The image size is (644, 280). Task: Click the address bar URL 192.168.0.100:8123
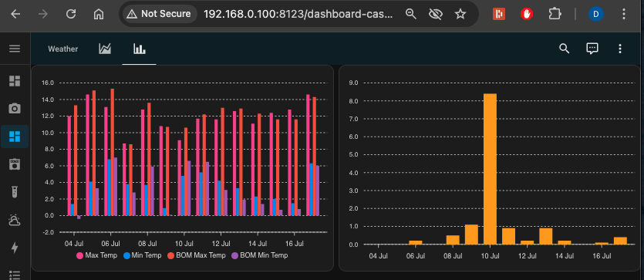click(298, 15)
